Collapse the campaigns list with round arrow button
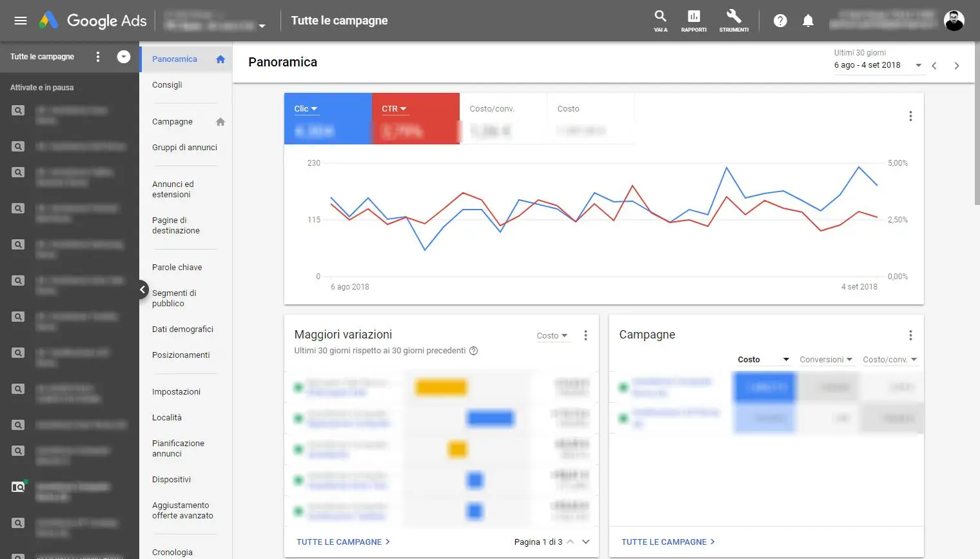Viewport: 980px width, 559px height. click(x=124, y=57)
